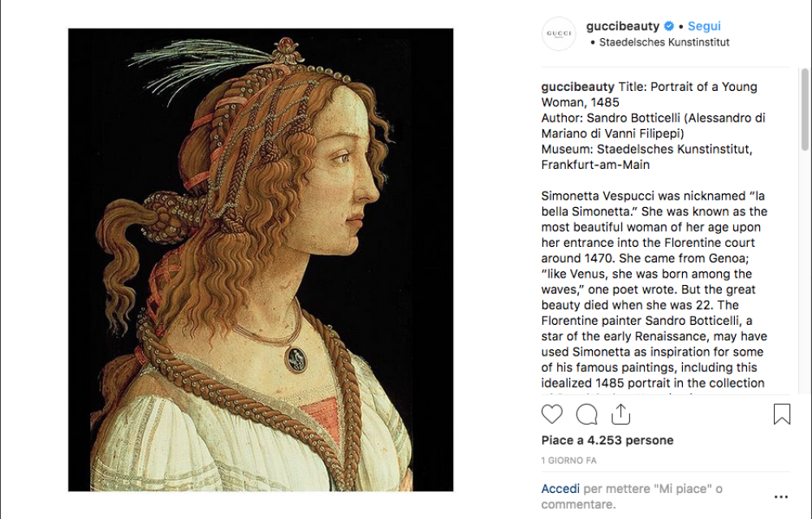Click the scrollbar track below the thumb
Image resolution: width=812 pixels, height=519 pixels.
(x=804, y=284)
